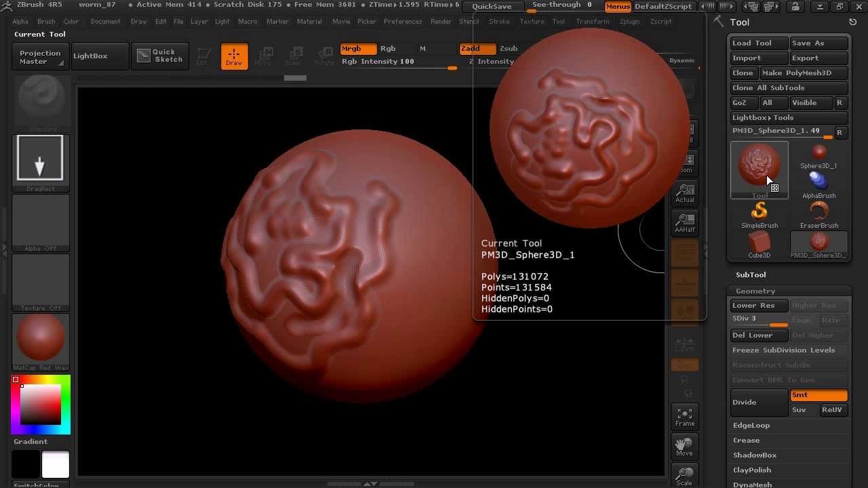Click the Rgb Intensity 100 slider
The image size is (868, 488).
[x=398, y=62]
